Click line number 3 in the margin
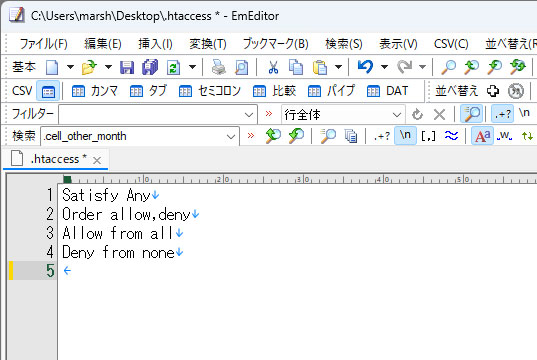The width and height of the screenshot is (537, 360). coord(50,233)
